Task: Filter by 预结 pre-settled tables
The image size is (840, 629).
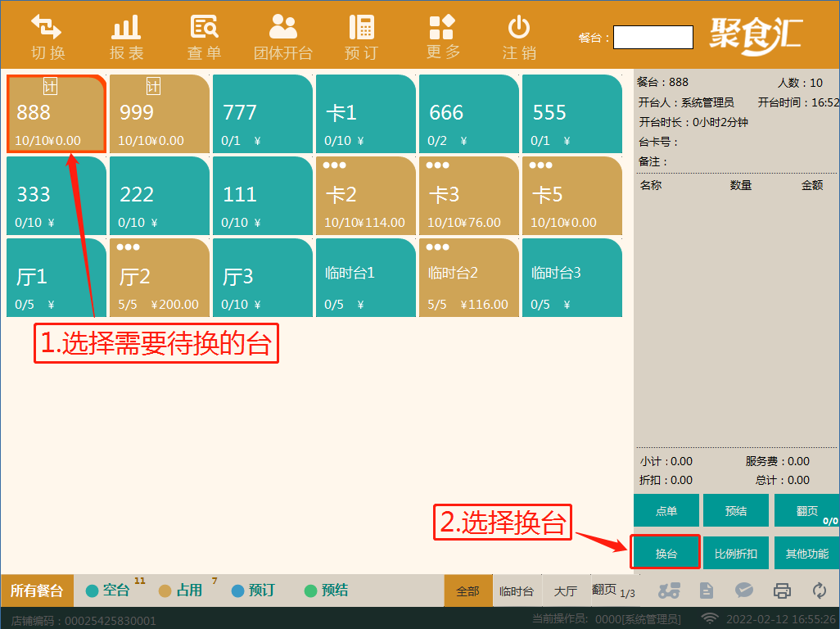Action: pyautogui.click(x=326, y=591)
